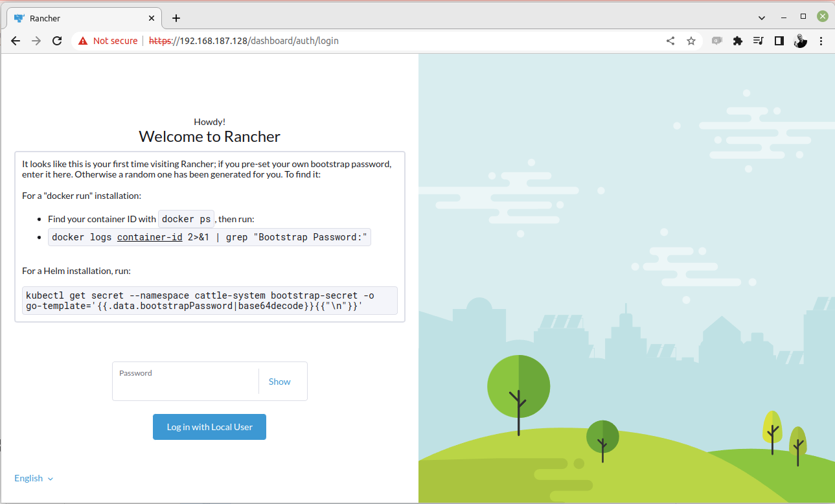Viewport: 835px width, 504px height.
Task: Show the password text
Action: tap(279, 382)
